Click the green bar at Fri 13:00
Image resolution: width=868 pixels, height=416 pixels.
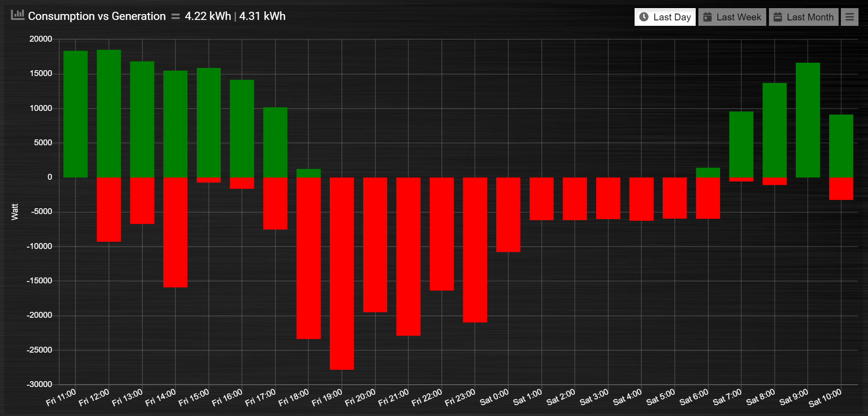[142, 120]
